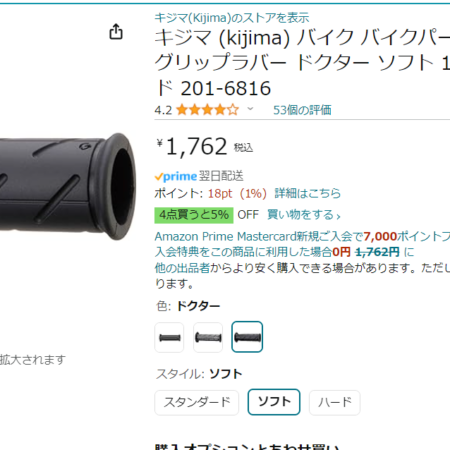The height and width of the screenshot is (450, 450).
Task: Click 買い物をする promotion link
Action: 304,215
